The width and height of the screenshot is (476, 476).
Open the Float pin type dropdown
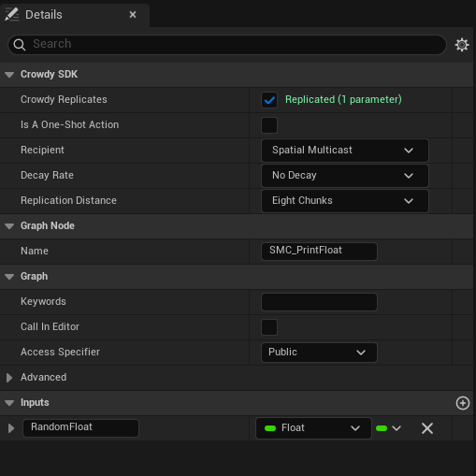point(313,428)
